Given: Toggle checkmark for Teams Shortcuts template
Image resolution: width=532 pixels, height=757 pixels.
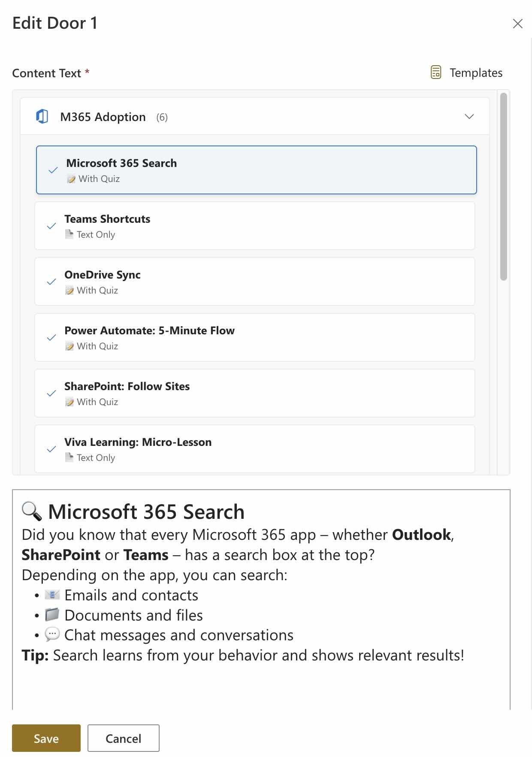Looking at the screenshot, I should coord(51,226).
